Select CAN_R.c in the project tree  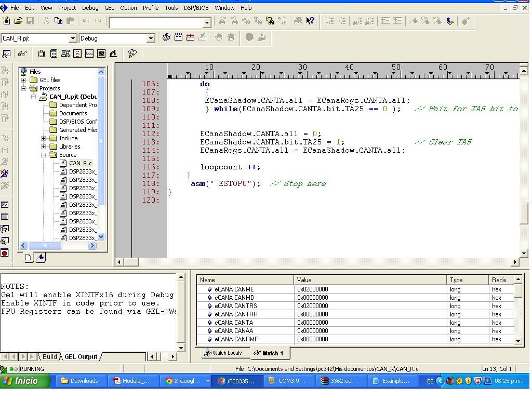(x=81, y=163)
